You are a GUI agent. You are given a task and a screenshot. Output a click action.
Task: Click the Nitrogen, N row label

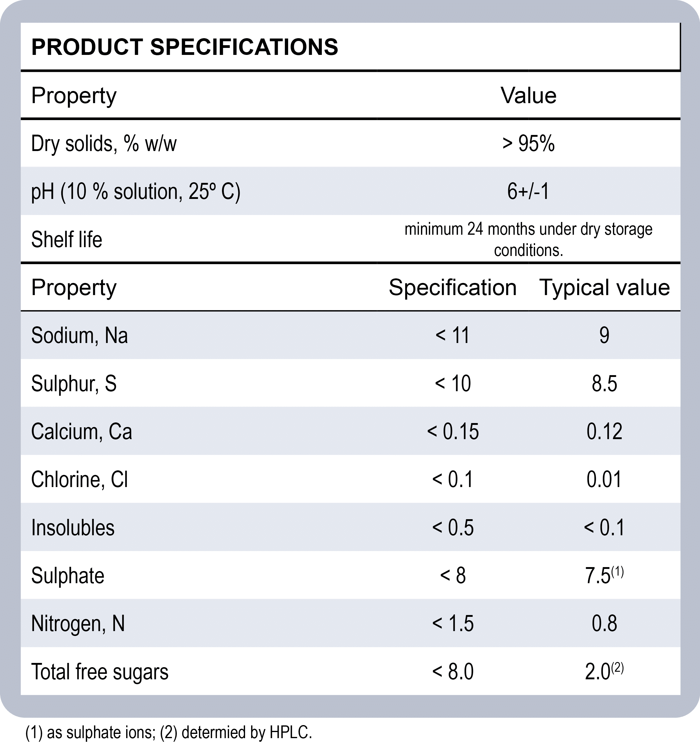[x=78, y=624]
